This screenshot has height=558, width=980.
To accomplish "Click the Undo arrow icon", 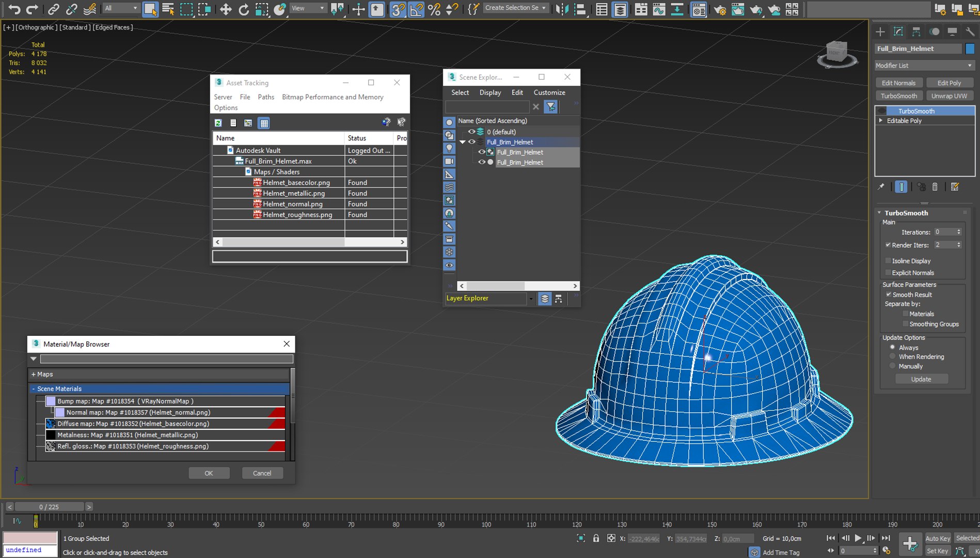I will point(14,9).
